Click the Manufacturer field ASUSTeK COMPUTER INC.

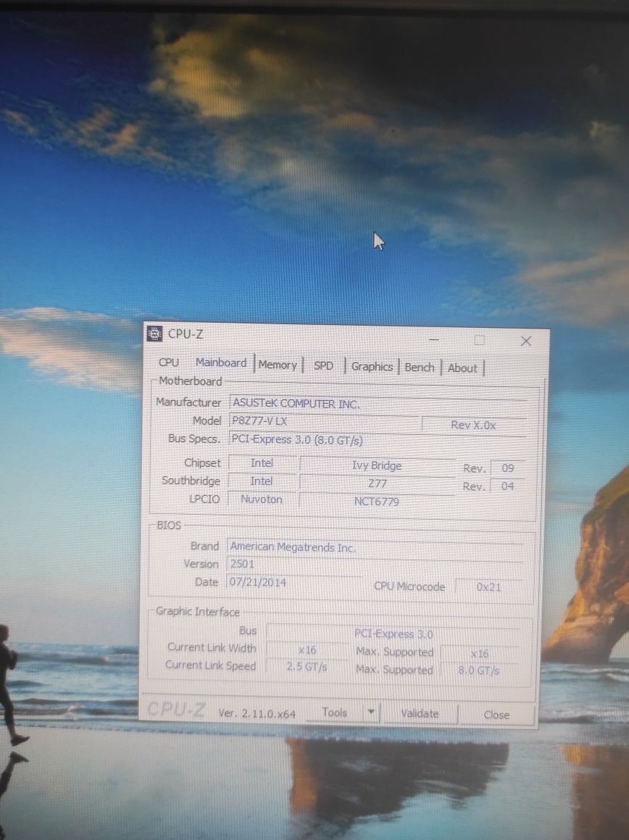(x=377, y=404)
